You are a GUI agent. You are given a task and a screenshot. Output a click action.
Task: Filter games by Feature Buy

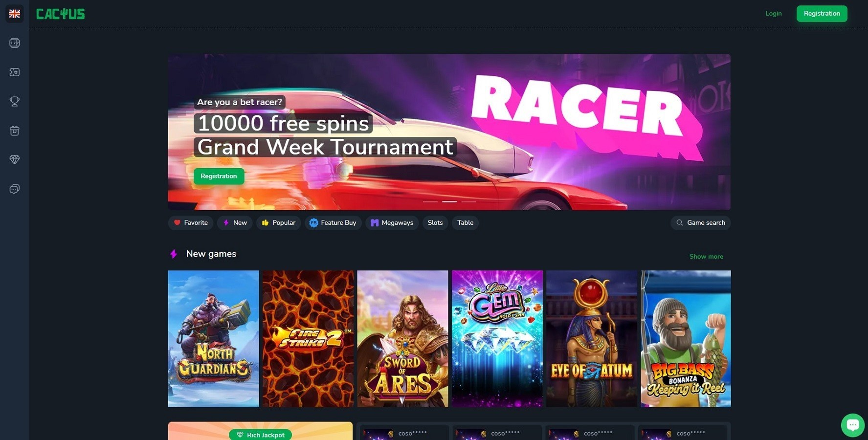pyautogui.click(x=333, y=223)
